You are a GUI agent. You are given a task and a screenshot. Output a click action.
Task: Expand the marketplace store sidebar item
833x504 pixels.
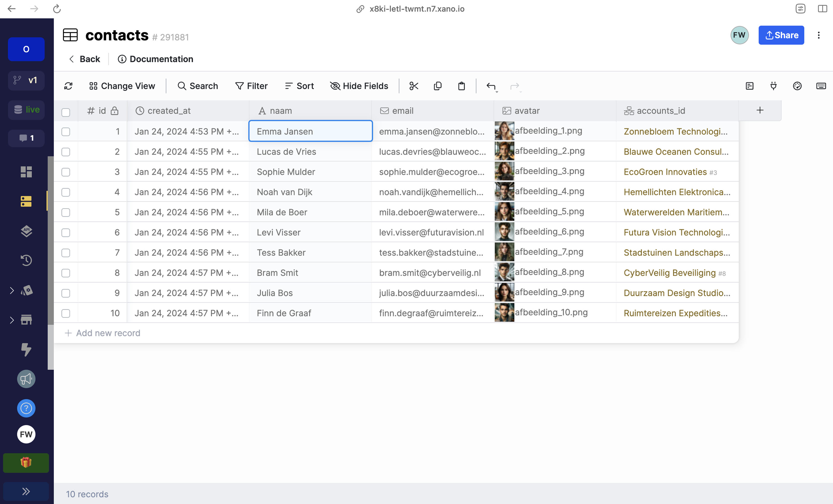[x=12, y=320]
